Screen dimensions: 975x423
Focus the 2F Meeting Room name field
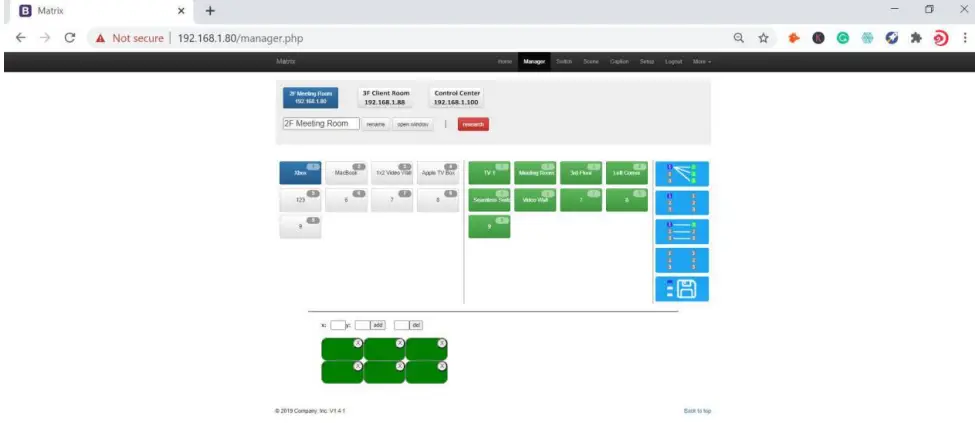pos(321,124)
